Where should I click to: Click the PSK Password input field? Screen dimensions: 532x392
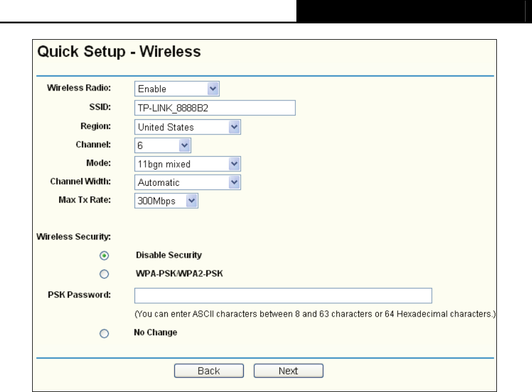[283, 296]
